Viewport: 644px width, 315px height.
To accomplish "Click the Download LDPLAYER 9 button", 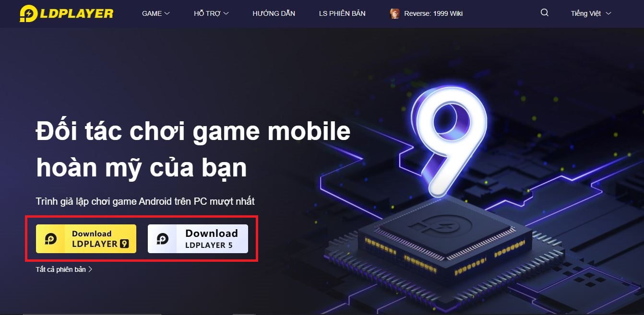I will pos(86,239).
